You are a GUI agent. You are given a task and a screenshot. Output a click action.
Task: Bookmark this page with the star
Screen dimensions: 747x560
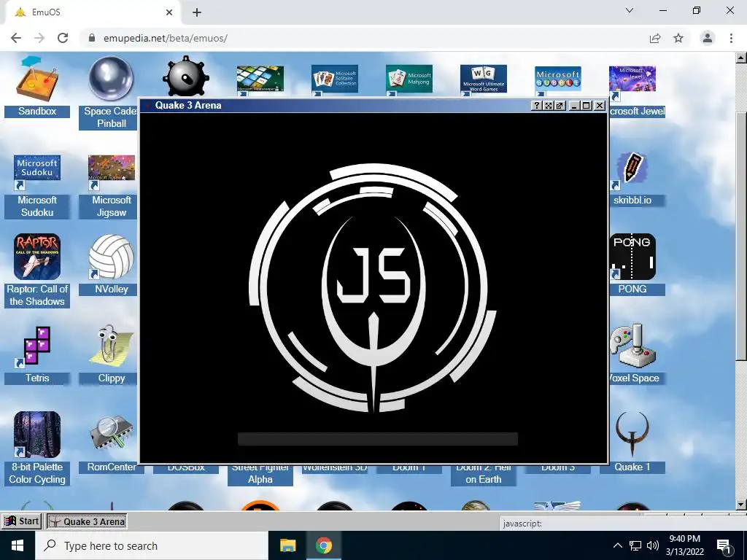pyautogui.click(x=678, y=38)
